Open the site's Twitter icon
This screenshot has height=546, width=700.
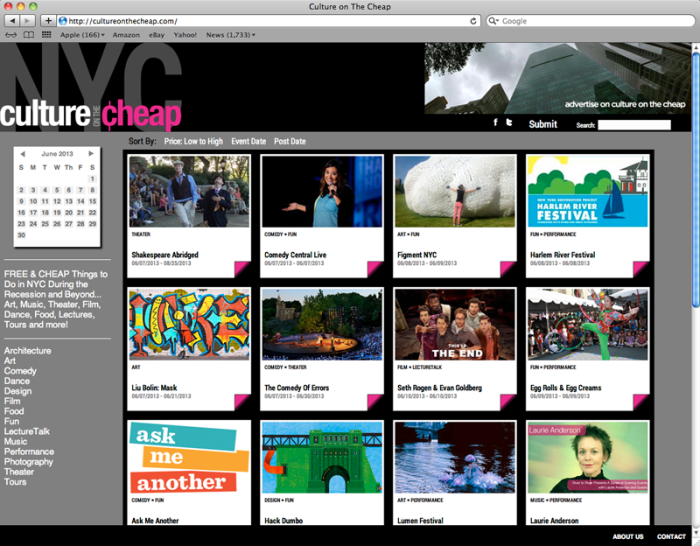click(x=509, y=122)
